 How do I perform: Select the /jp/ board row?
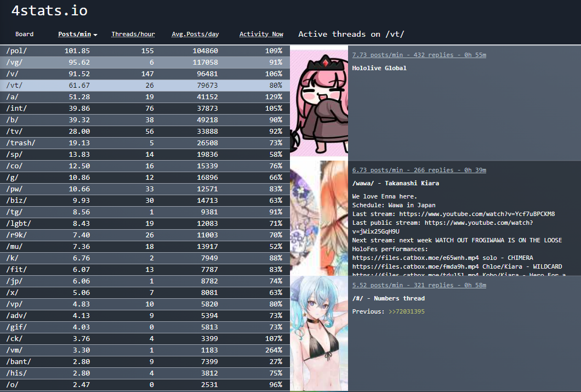point(145,281)
